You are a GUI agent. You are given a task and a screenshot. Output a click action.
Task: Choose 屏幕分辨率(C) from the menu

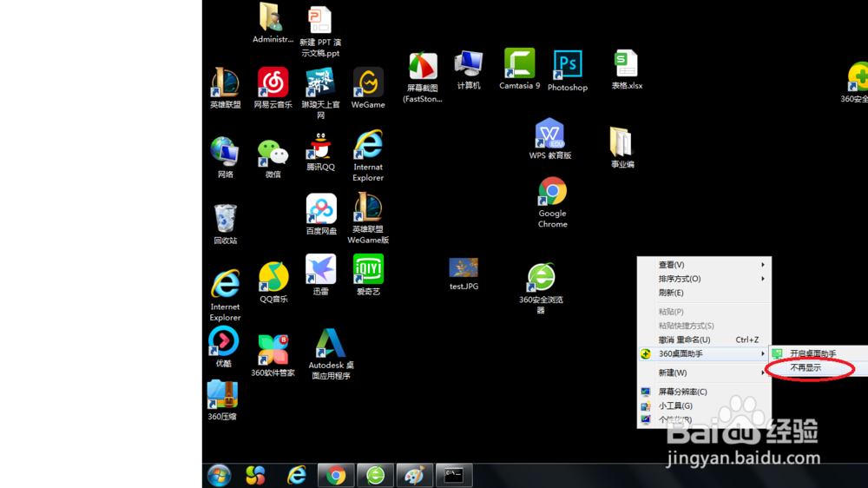[x=704, y=392]
